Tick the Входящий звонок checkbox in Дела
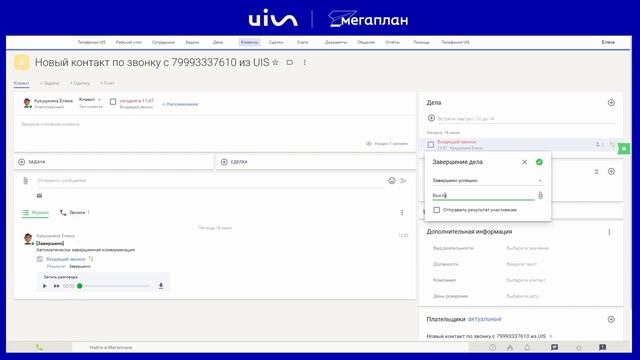The height and width of the screenshot is (360, 640). 431,144
